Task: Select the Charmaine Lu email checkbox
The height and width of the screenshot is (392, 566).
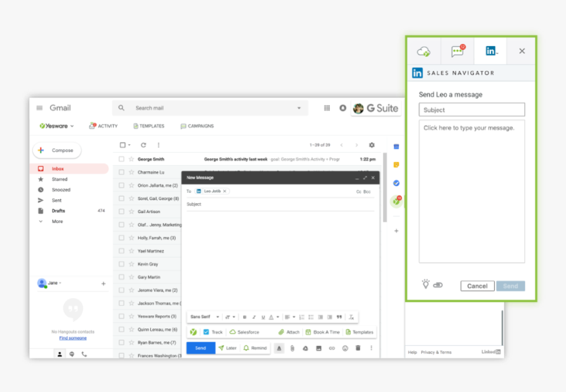Action: coord(121,172)
